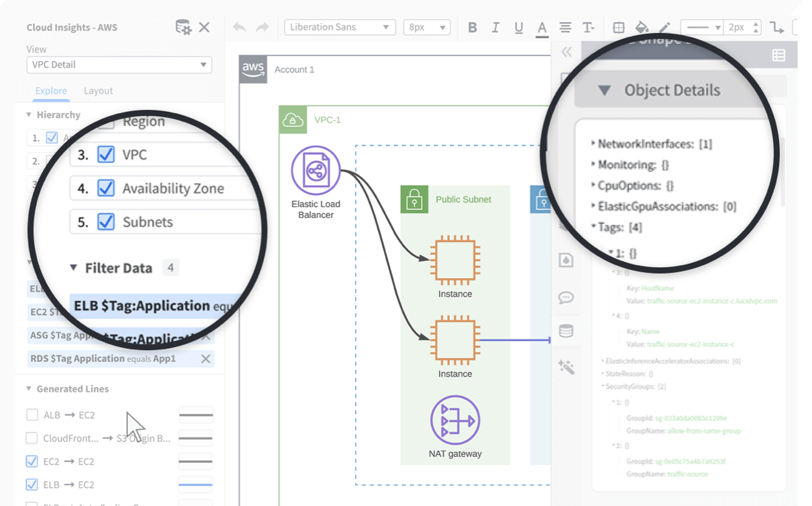
Task: Toggle Bold text formatting
Action: coord(473,27)
